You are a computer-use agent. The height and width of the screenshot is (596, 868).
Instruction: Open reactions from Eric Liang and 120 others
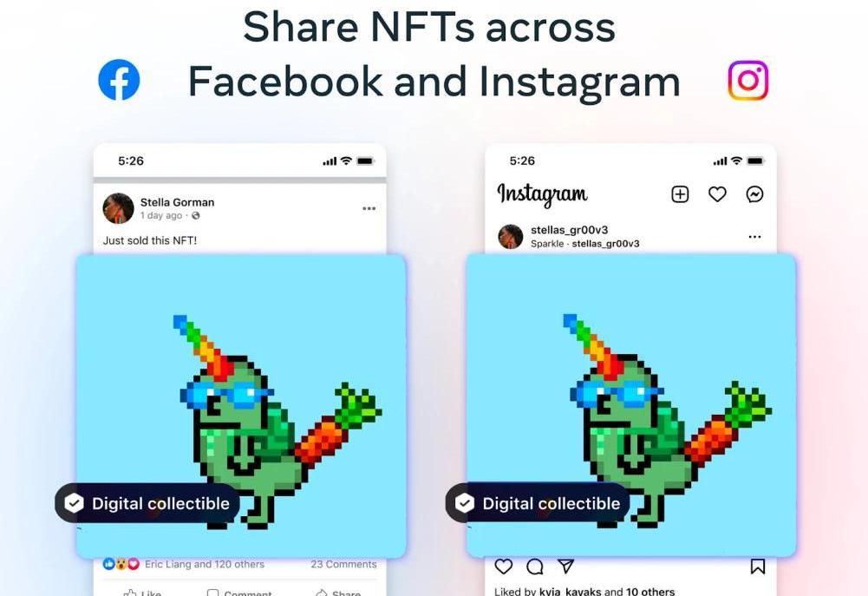[205, 564]
